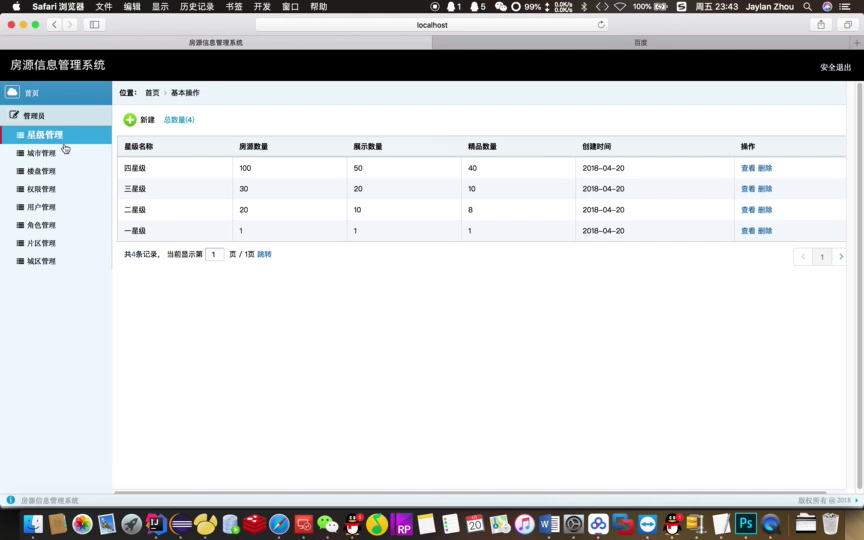The height and width of the screenshot is (540, 864).
Task: Open Photoshop from the Dock
Action: pos(745,524)
